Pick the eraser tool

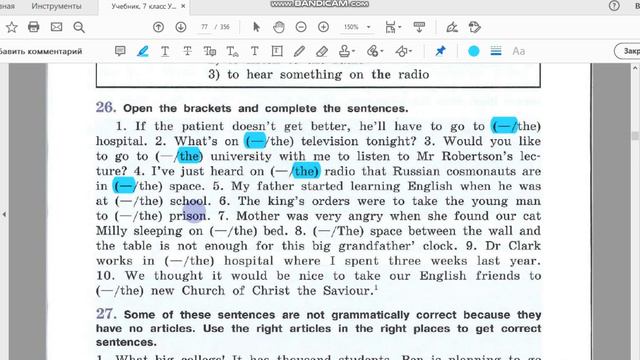click(x=322, y=51)
